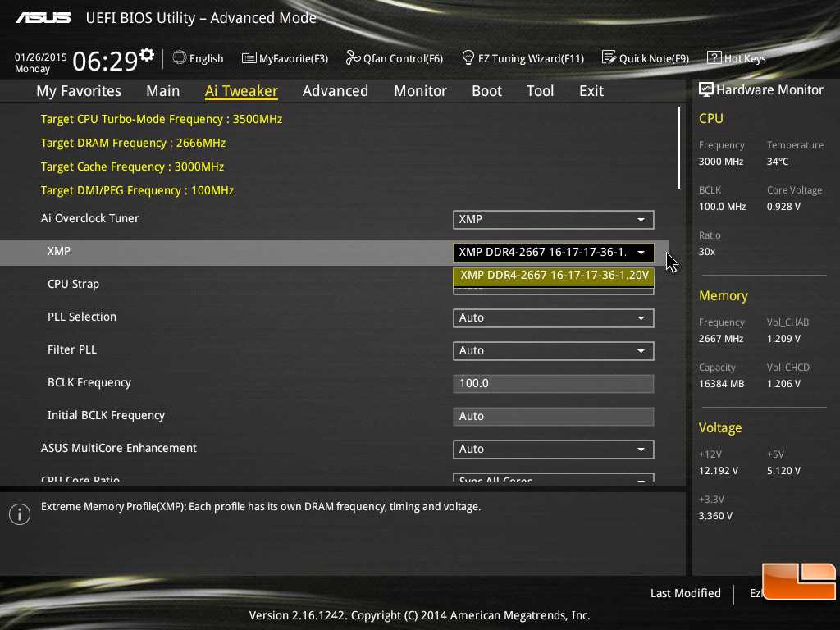Click the BCLK Frequency input field
The width and height of the screenshot is (840, 630).
pos(554,384)
